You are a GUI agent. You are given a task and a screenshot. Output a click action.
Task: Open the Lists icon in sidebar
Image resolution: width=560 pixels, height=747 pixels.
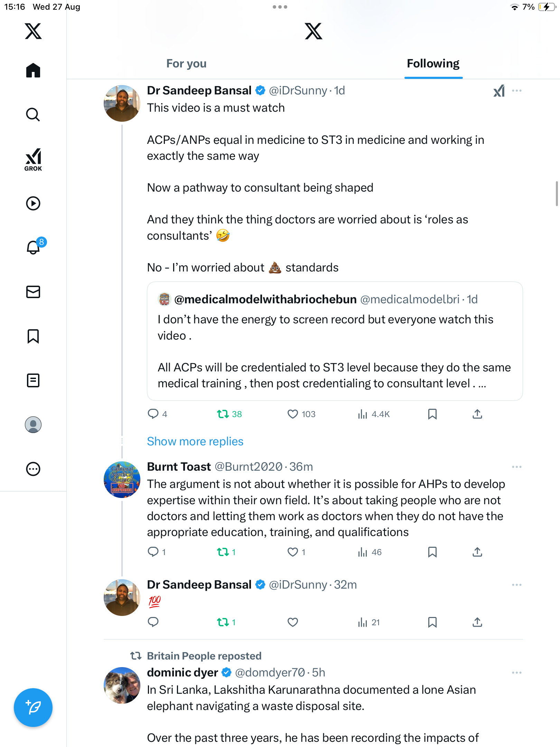click(33, 380)
